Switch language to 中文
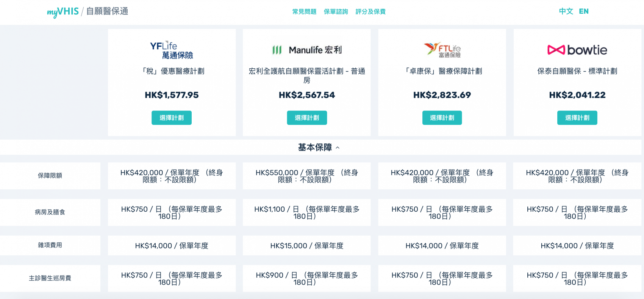 point(566,11)
